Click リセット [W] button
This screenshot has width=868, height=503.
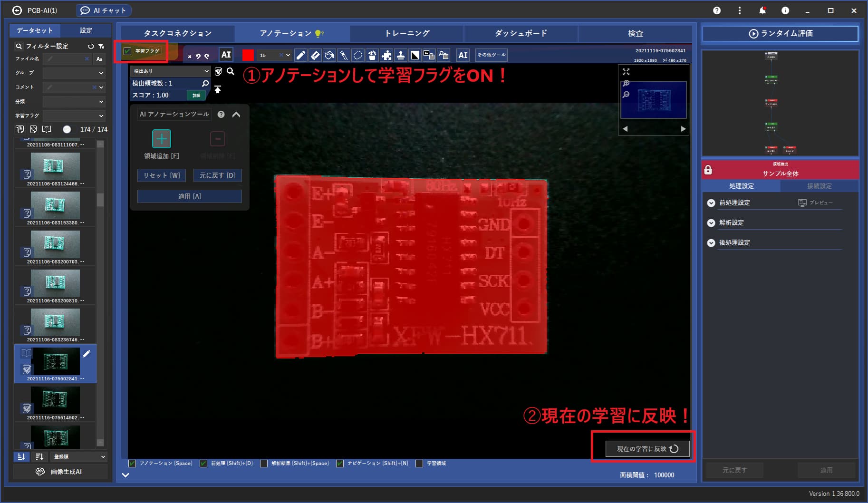162,175
